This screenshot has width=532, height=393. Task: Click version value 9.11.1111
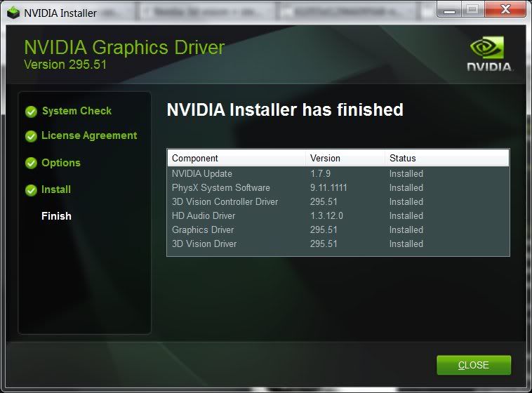pos(328,187)
